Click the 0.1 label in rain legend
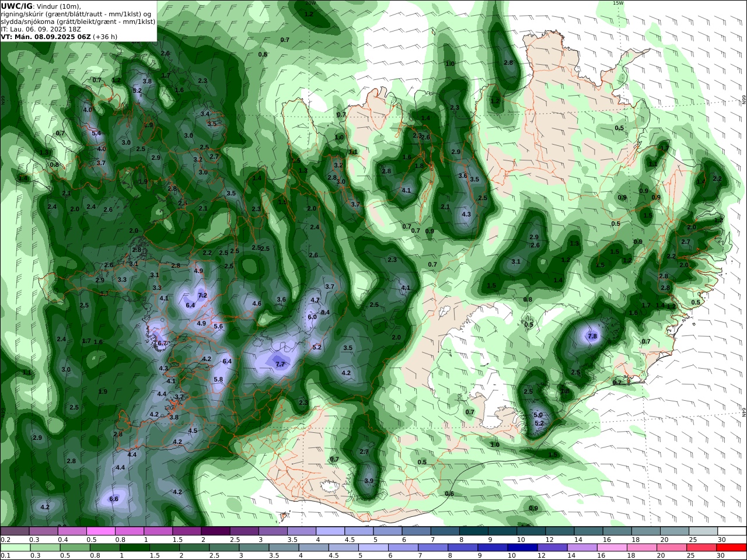The width and height of the screenshot is (747, 560). (x=5, y=555)
